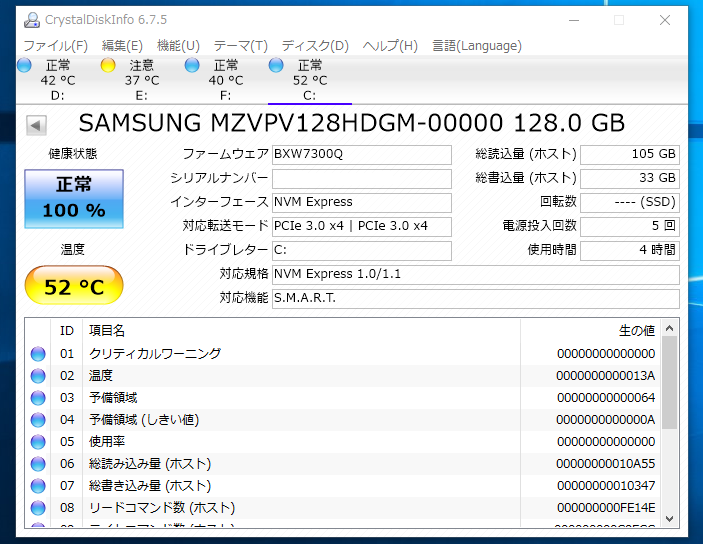Click status orb of row 06 総読み込み量
The height and width of the screenshot is (544, 703).
[38, 464]
